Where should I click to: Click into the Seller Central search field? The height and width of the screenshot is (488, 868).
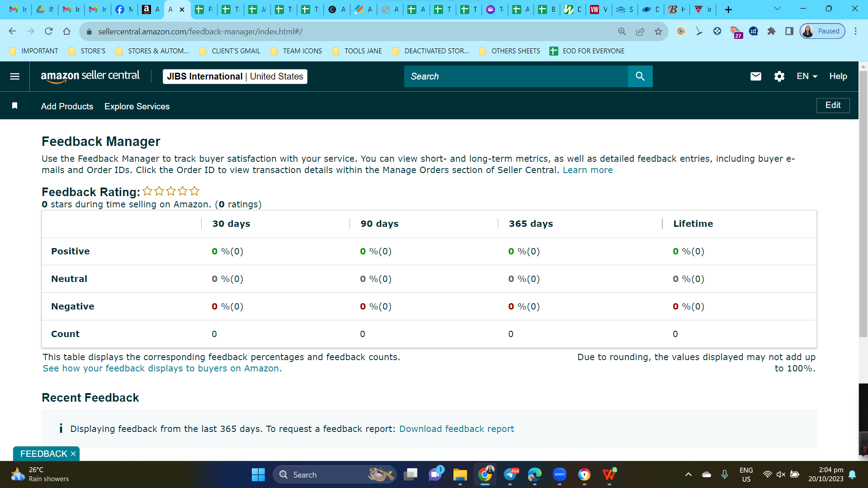(516, 76)
